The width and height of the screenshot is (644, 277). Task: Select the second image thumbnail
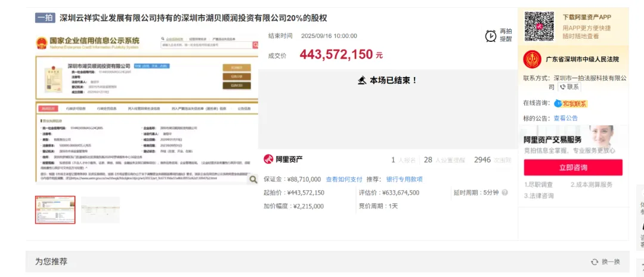(x=100, y=210)
